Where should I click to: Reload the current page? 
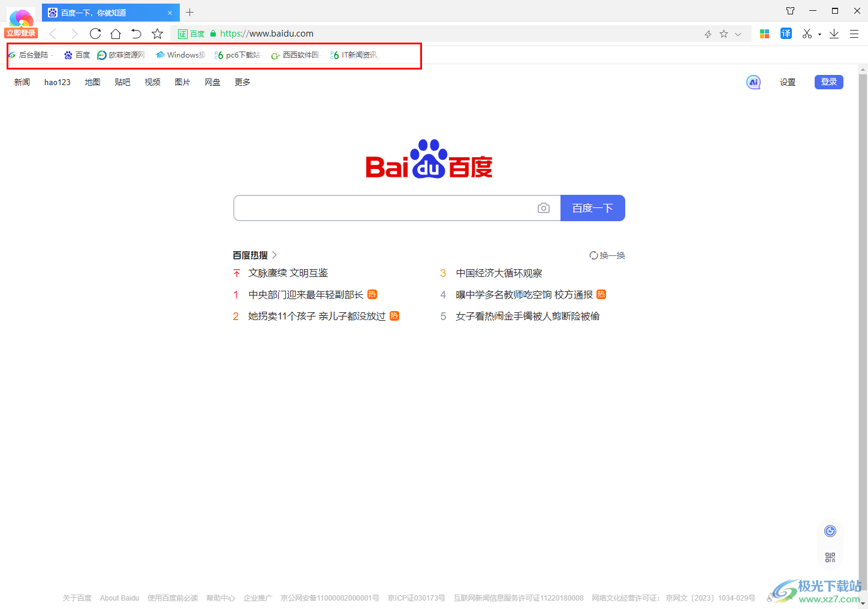[x=95, y=34]
